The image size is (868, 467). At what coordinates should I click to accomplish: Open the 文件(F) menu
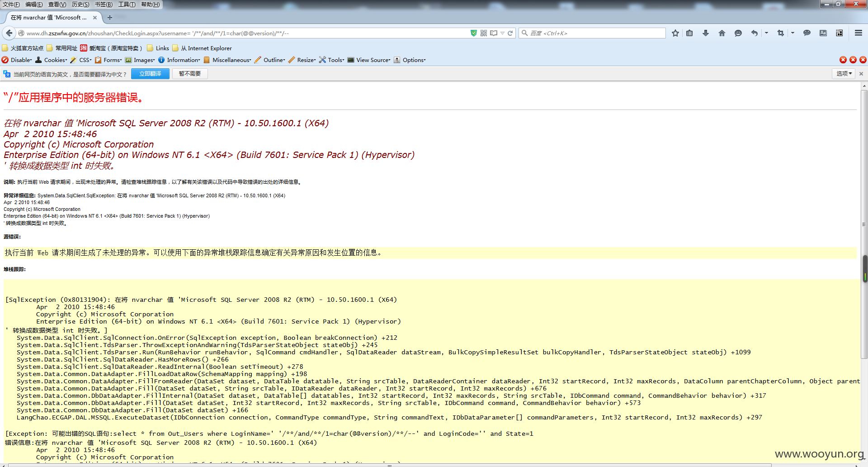11,5
